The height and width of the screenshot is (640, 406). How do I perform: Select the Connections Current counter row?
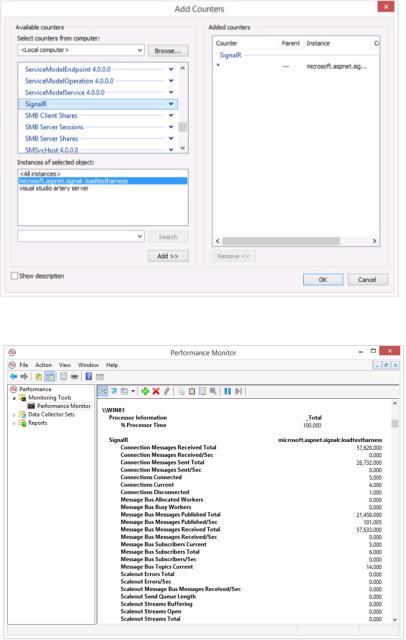[x=251, y=485]
